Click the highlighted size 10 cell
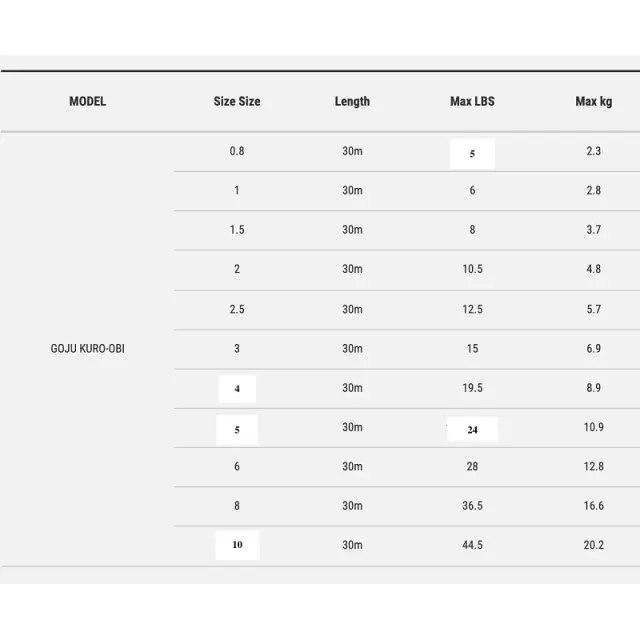The image size is (640, 640). coord(237,545)
